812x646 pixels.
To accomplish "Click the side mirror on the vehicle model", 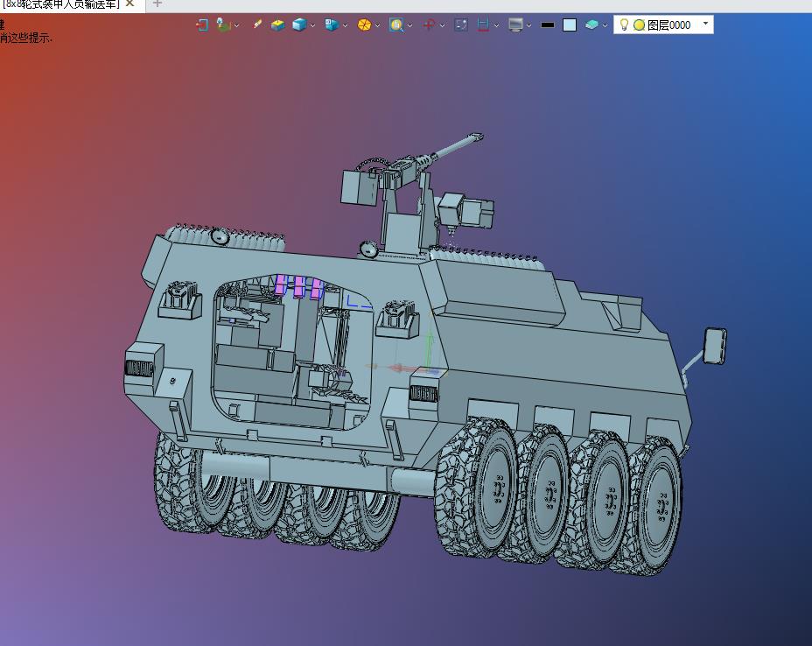I will [x=715, y=345].
